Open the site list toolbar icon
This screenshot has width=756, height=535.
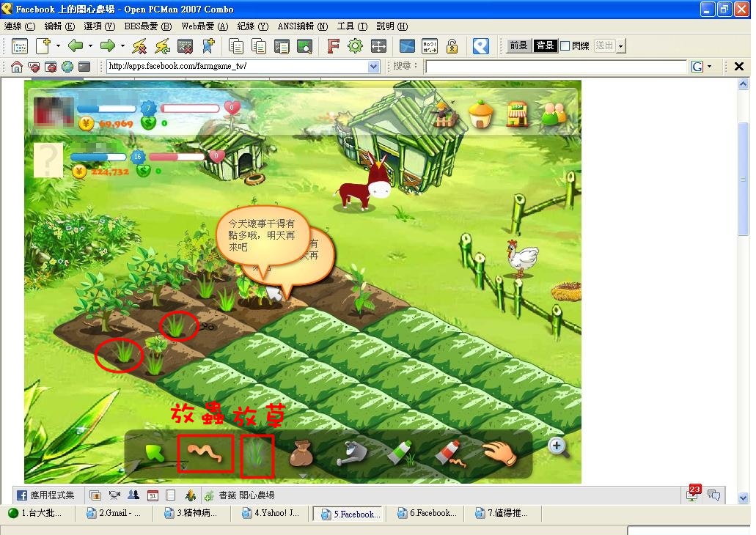[x=19, y=46]
